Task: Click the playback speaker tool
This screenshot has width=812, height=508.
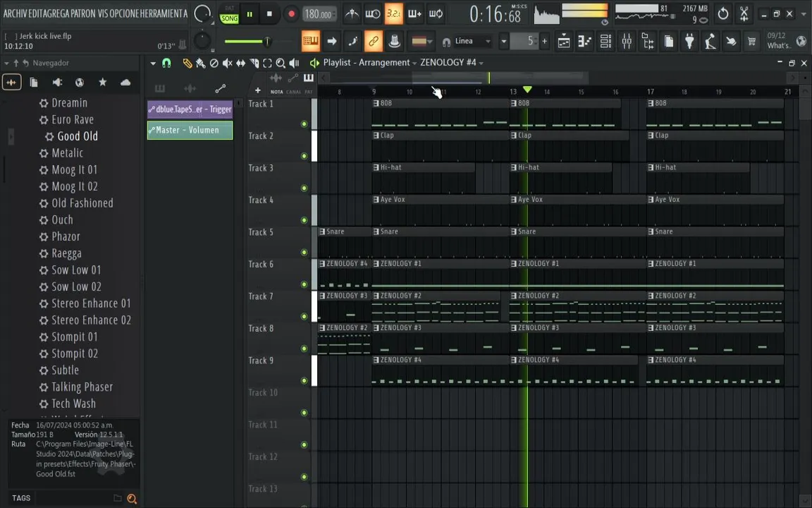Action: click(294, 64)
